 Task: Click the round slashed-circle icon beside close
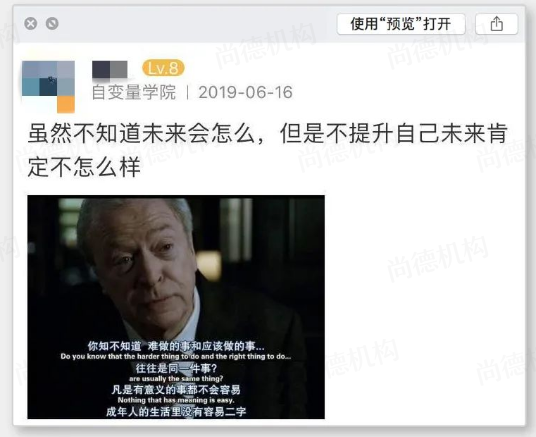[x=52, y=24]
